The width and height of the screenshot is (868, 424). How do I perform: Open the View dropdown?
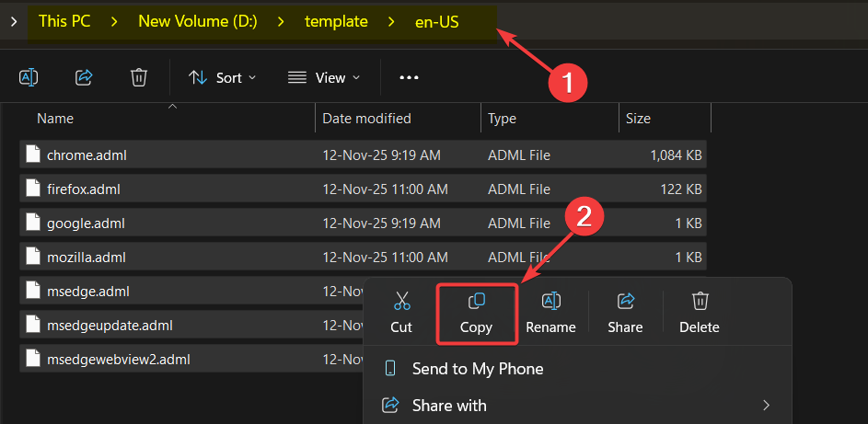[x=324, y=77]
